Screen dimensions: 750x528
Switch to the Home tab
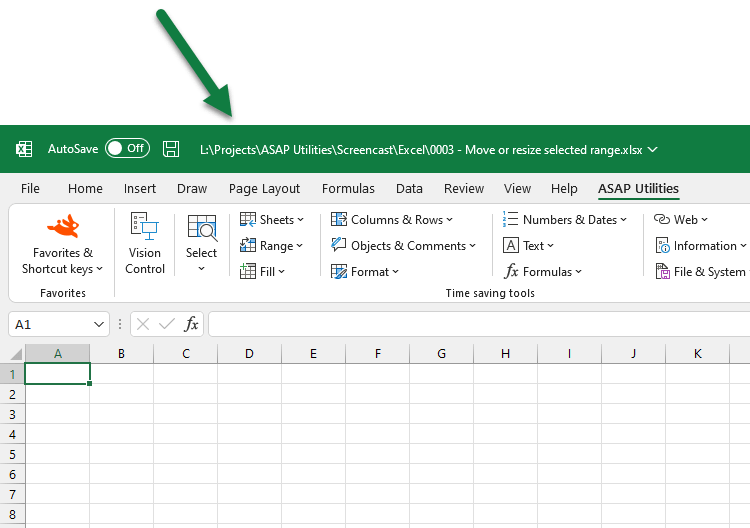pos(85,188)
